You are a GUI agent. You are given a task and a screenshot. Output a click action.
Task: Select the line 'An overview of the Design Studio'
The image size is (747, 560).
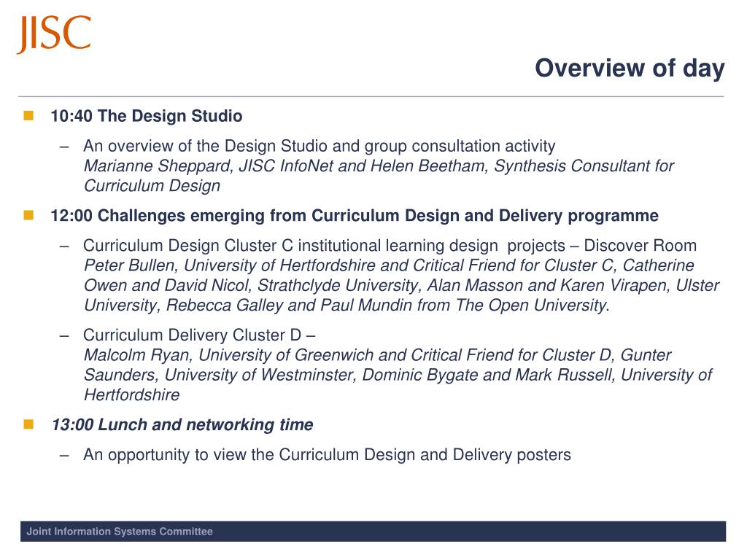[320, 146]
